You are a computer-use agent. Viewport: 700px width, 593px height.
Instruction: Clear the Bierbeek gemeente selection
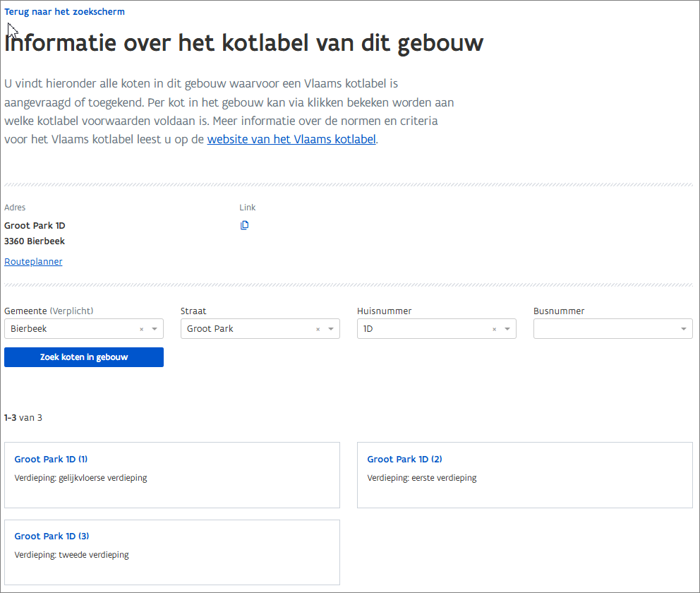(x=141, y=329)
